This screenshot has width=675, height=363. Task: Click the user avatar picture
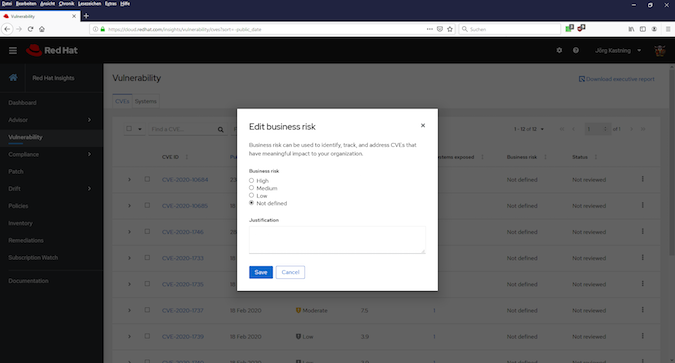point(660,50)
